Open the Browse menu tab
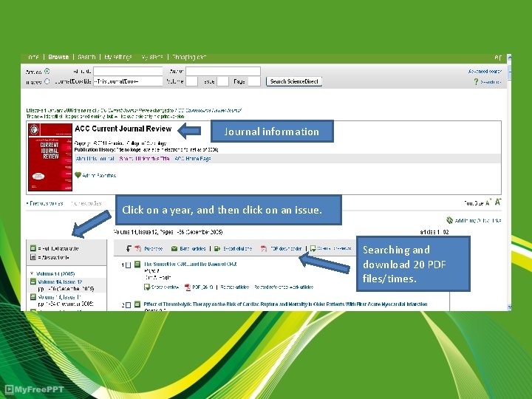 58,57
